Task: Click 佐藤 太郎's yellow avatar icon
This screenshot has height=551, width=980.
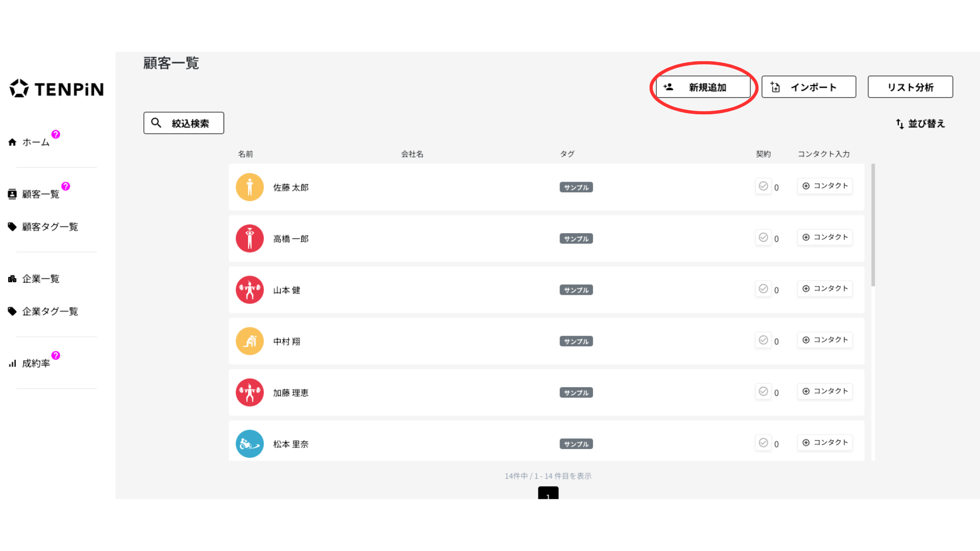Action: tap(250, 187)
